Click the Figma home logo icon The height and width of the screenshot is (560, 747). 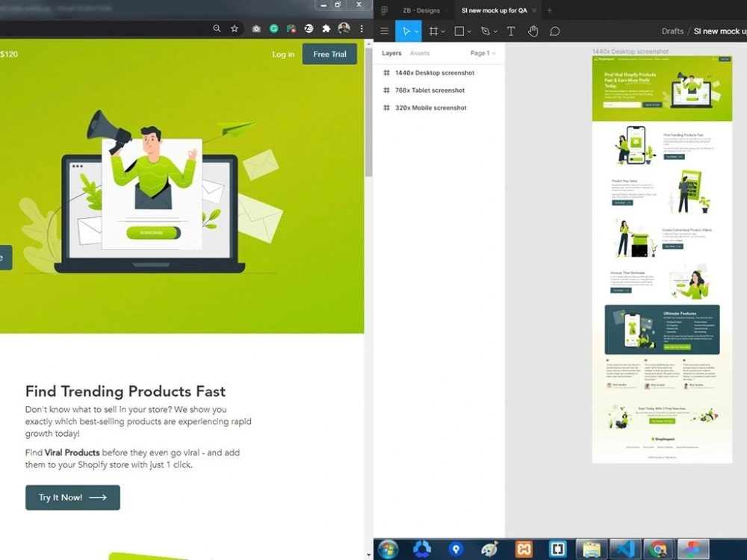[x=385, y=10]
